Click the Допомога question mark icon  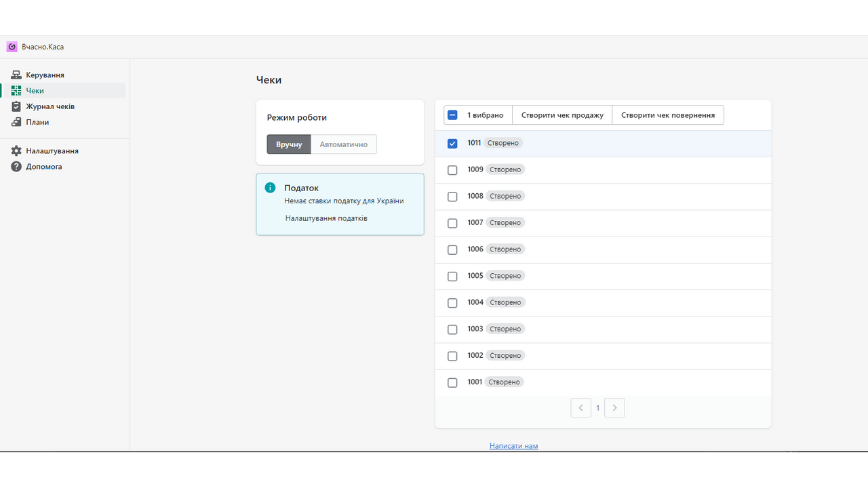16,166
